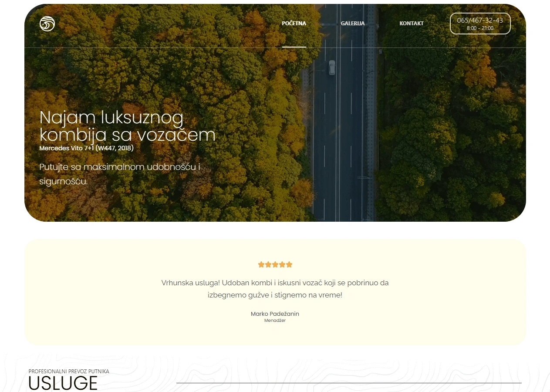Click the 'Najam luksuznog kombija sa vozačem' heading
The image size is (550, 392).
tap(127, 126)
